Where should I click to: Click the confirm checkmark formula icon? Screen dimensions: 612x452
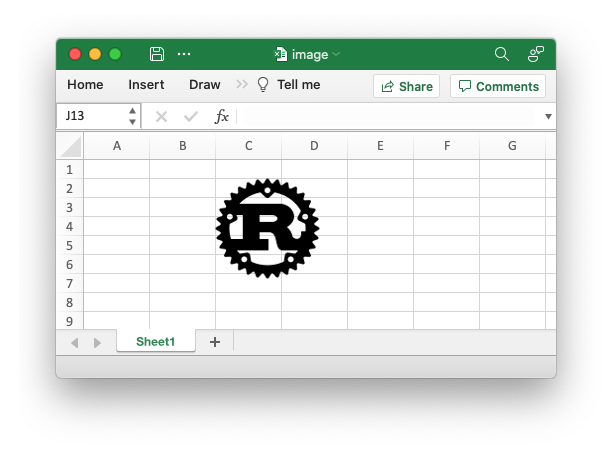pos(191,116)
